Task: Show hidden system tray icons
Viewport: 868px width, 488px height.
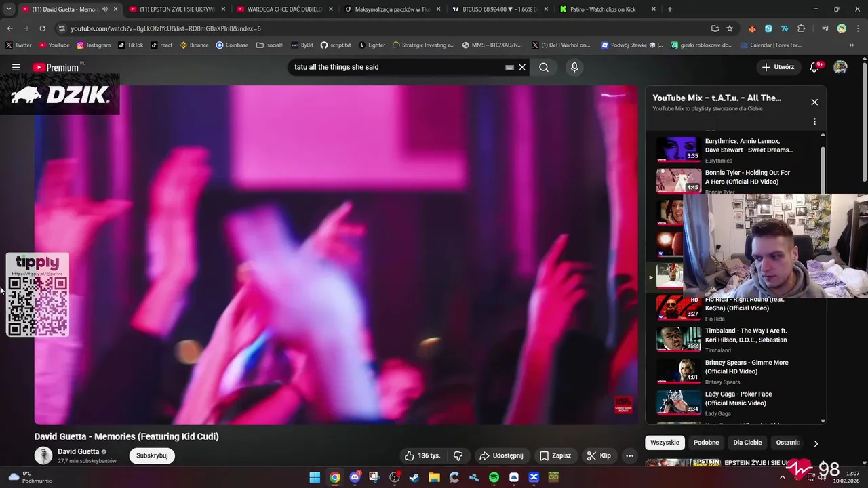Action: tap(783, 477)
